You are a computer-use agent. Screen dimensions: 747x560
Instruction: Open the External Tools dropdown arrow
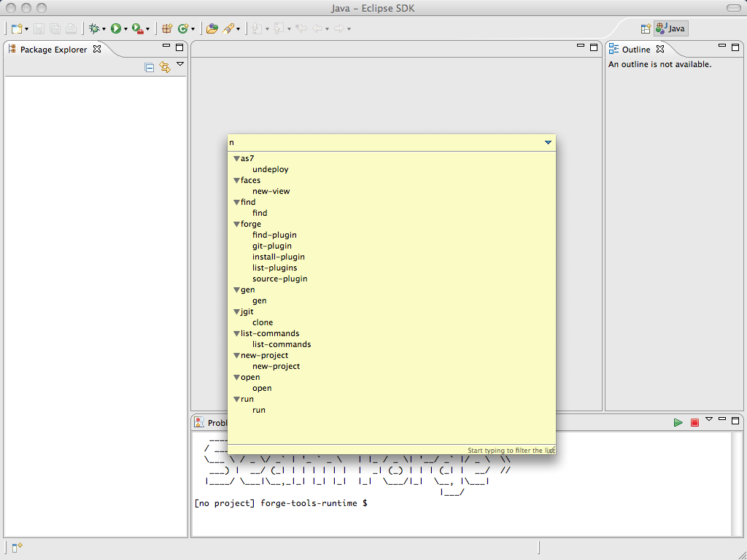coord(147,29)
